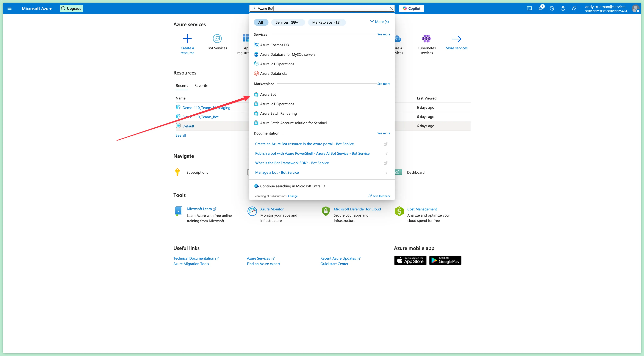Open Quickstart Center link

tap(334, 264)
